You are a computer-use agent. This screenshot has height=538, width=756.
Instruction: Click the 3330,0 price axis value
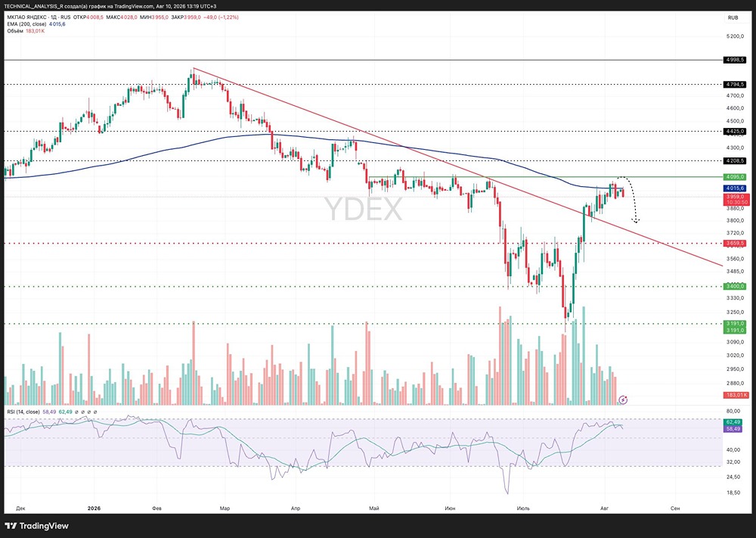(736, 299)
